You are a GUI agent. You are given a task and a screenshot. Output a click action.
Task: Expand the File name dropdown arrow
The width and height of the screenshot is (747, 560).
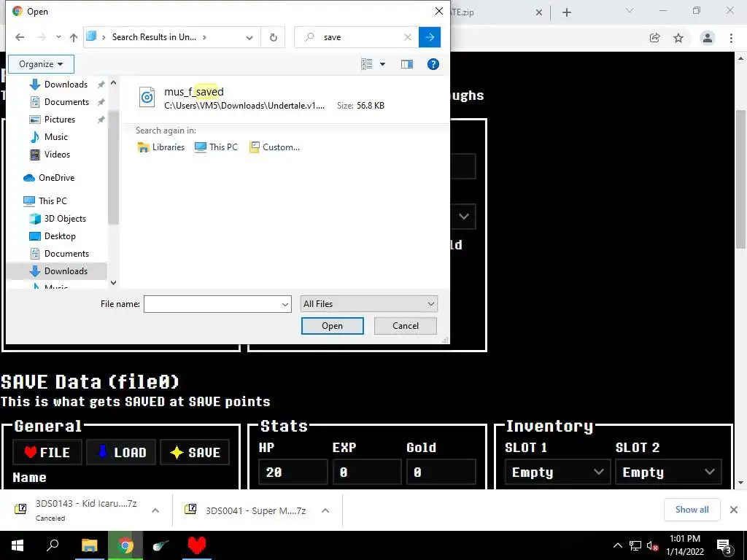pos(285,304)
